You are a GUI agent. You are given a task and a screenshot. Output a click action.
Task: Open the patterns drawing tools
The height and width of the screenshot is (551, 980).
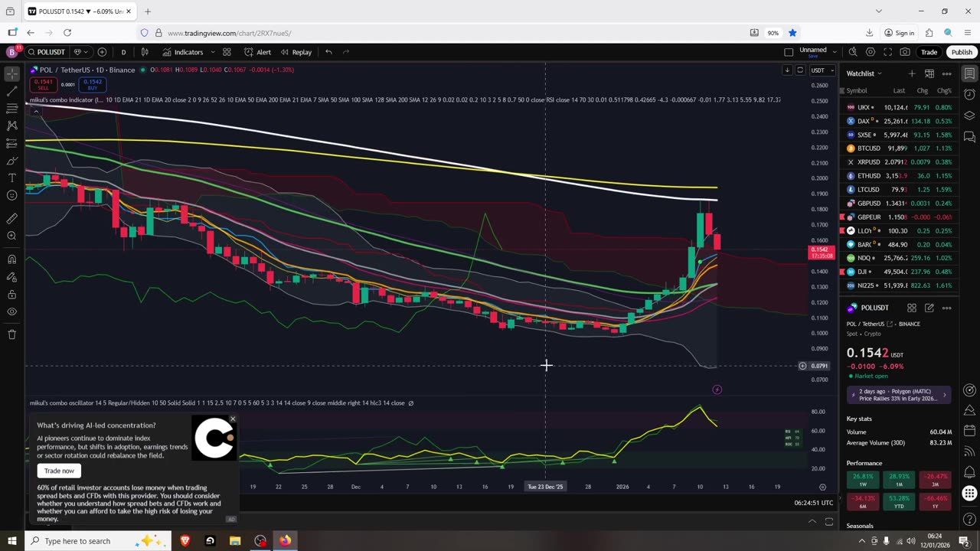(x=11, y=126)
